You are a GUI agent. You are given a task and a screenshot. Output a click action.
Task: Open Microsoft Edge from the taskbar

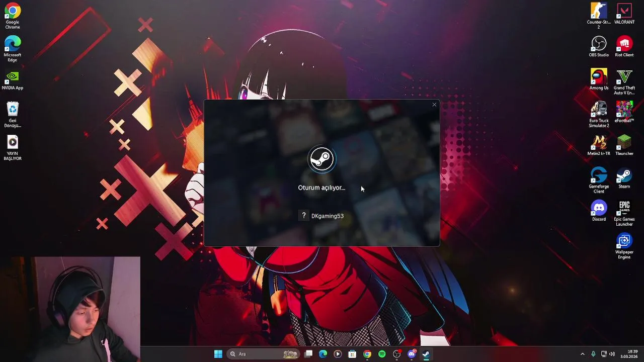[x=323, y=354]
